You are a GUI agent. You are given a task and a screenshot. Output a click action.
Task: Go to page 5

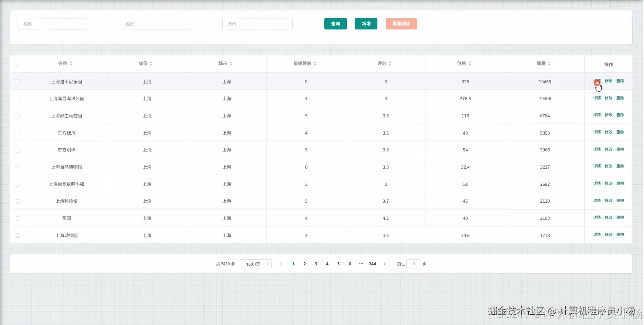pyautogui.click(x=338, y=264)
